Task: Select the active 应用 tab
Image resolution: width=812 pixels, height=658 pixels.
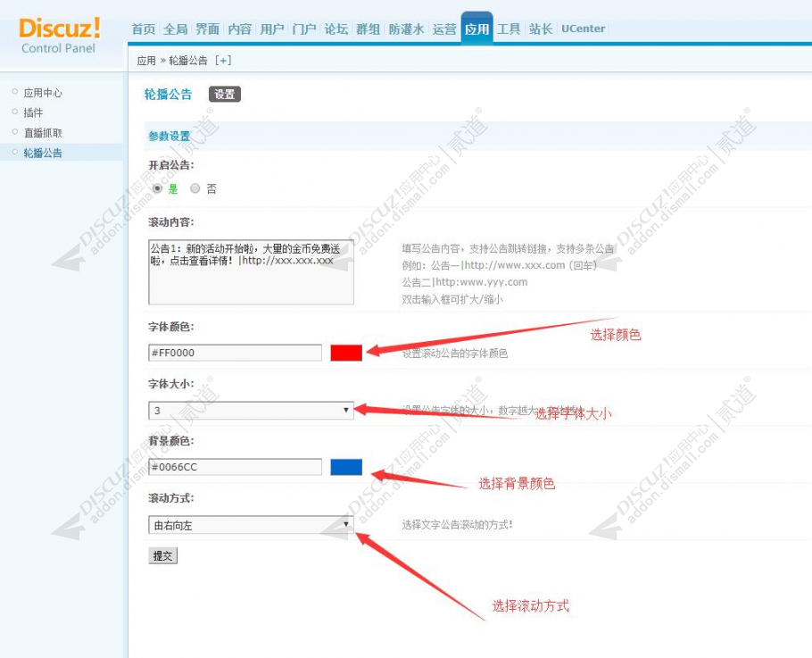Action: tap(476, 29)
